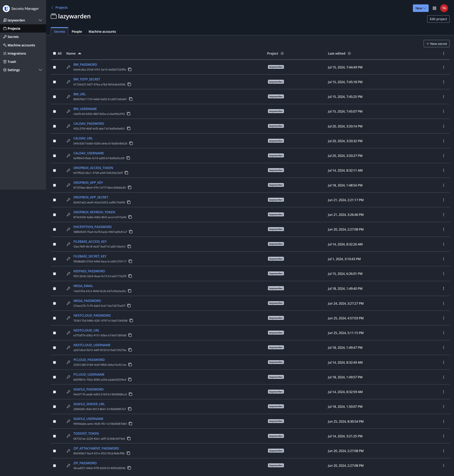Open Trash in the sidebar
The image size is (454, 476).
pyautogui.click(x=12, y=62)
